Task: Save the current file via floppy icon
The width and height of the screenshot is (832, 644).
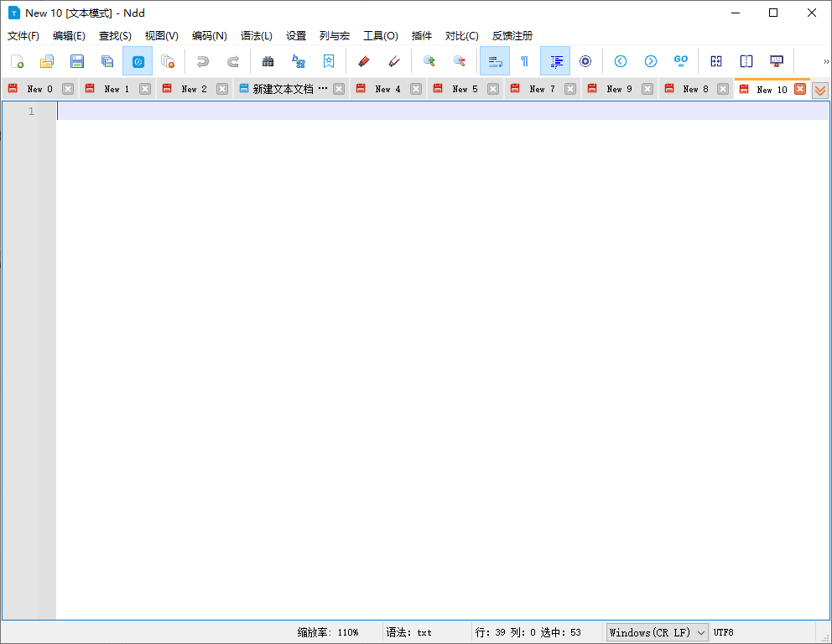Action: (77, 61)
